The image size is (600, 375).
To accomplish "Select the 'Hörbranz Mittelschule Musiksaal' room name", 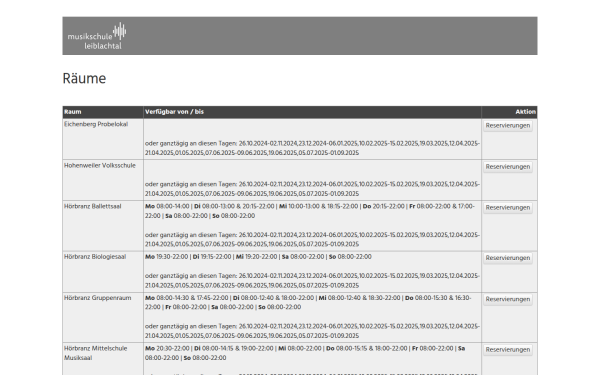I will (x=96, y=353).
